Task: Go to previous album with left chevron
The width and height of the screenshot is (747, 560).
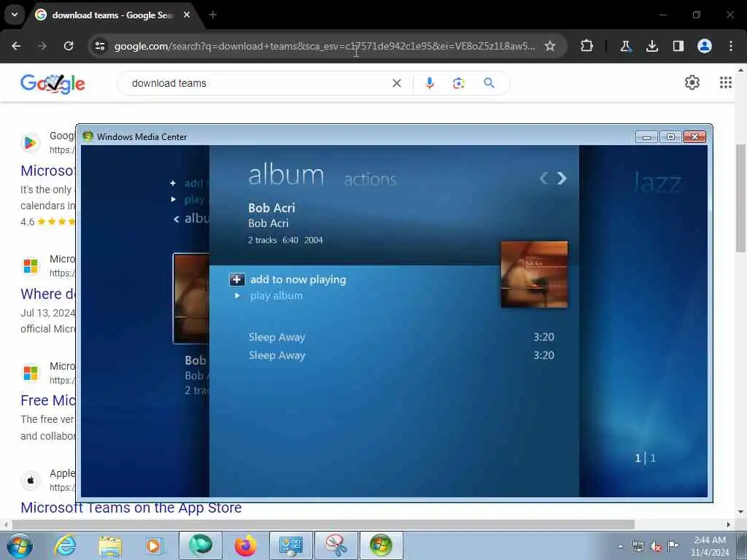Action: (x=543, y=178)
